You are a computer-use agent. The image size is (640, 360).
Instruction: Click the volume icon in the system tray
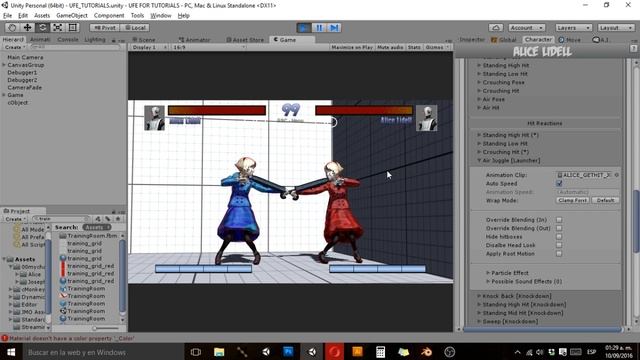pos(540,352)
